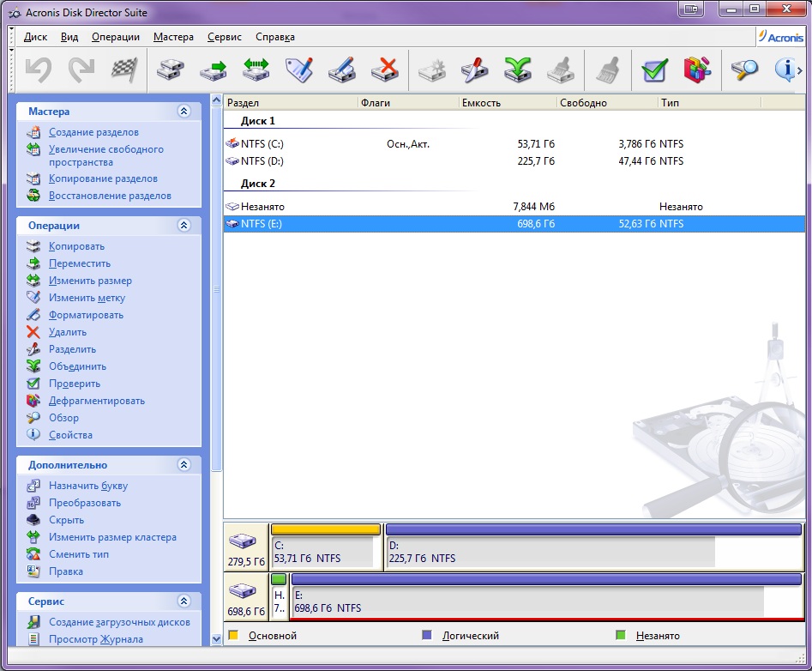Click the icon beside Скрыть in sidebar
Image resolution: width=812 pixels, height=671 pixels.
click(33, 520)
